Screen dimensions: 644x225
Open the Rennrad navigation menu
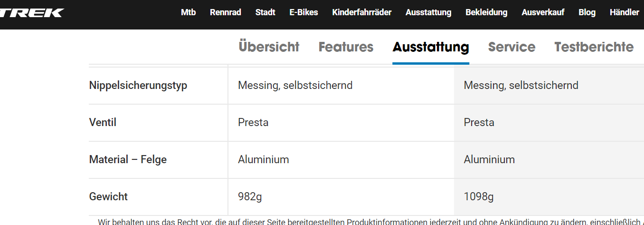225,12
